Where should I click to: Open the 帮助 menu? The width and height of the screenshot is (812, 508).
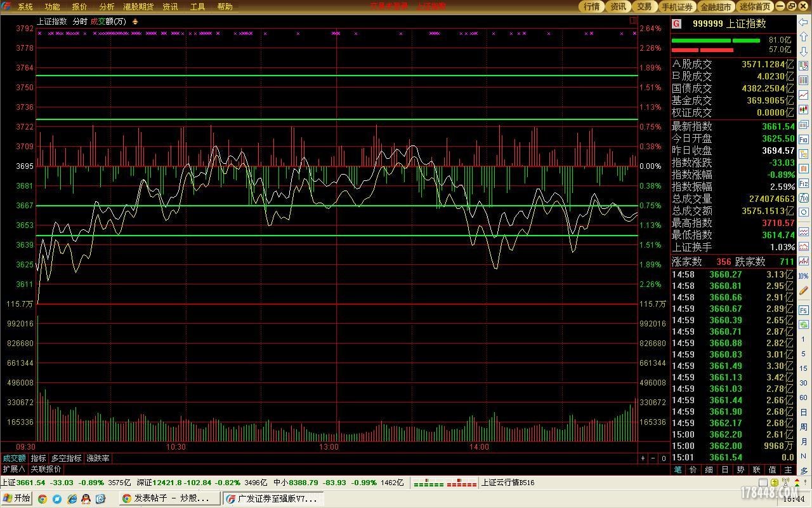[x=225, y=6]
